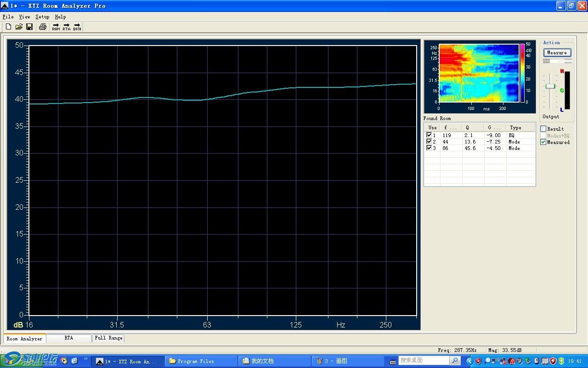Click the taskbar clock showing 19:41
Viewport: 588px width, 368px height.
tap(575, 361)
